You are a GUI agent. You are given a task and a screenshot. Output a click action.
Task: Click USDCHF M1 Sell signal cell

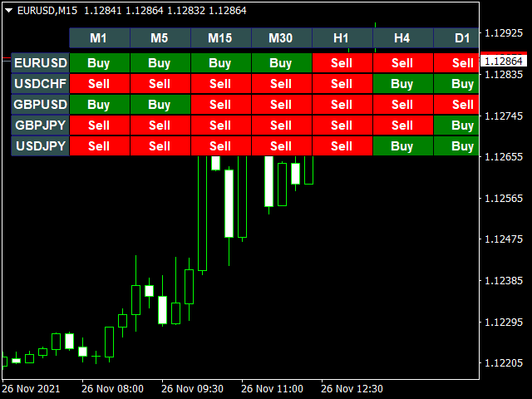click(100, 83)
